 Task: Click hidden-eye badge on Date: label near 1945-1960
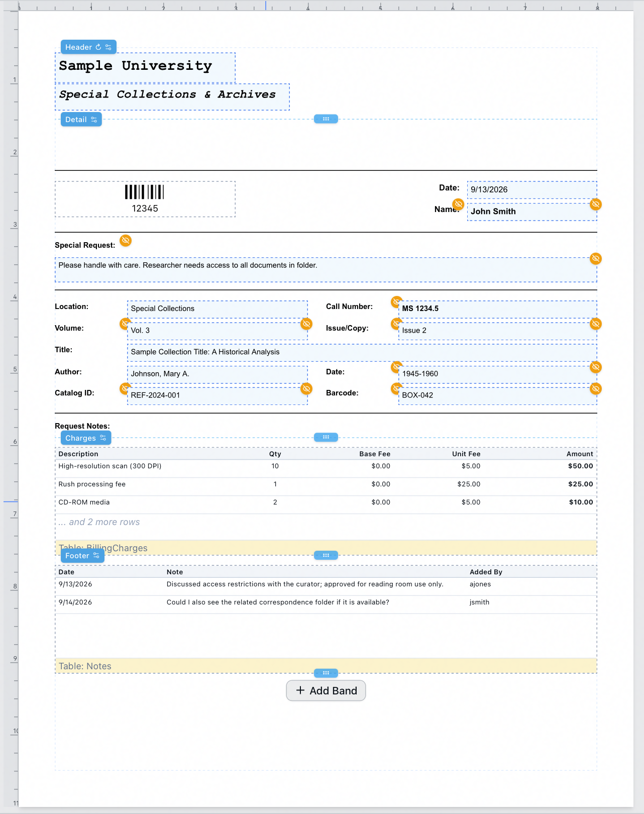pyautogui.click(x=396, y=367)
